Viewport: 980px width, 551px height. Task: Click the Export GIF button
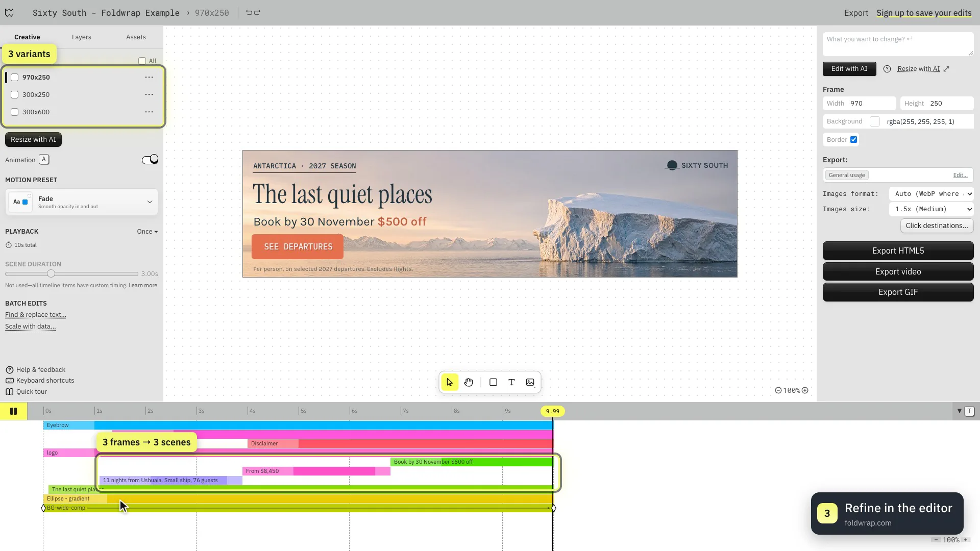898,292
